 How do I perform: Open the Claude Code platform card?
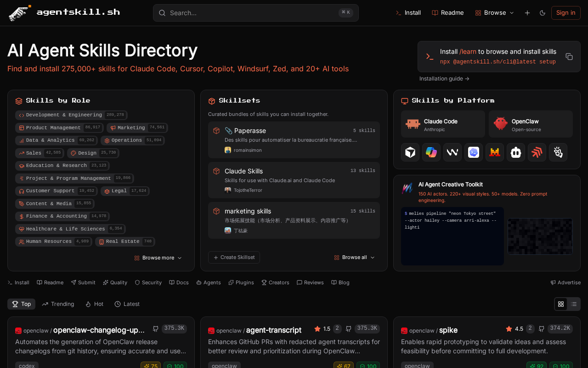pos(443,124)
